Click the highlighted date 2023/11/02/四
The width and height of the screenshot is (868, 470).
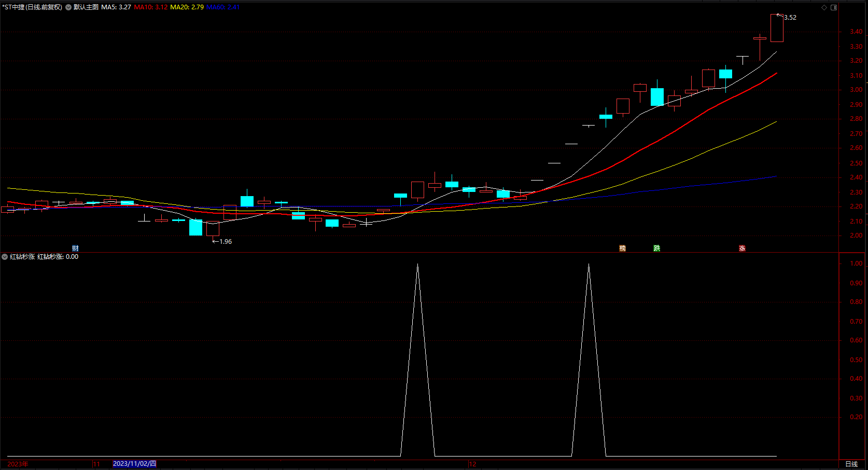(134, 464)
